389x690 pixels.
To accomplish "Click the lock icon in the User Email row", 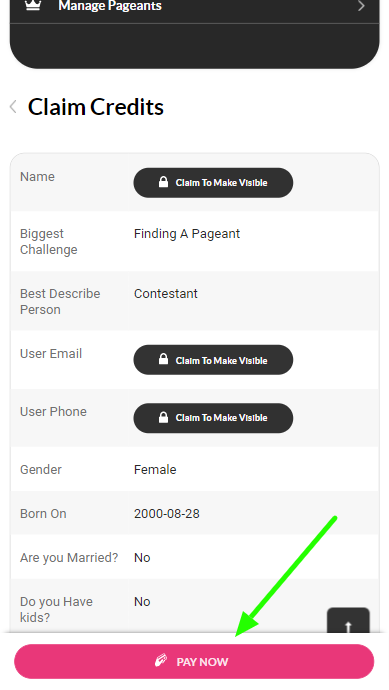I will point(163,359).
